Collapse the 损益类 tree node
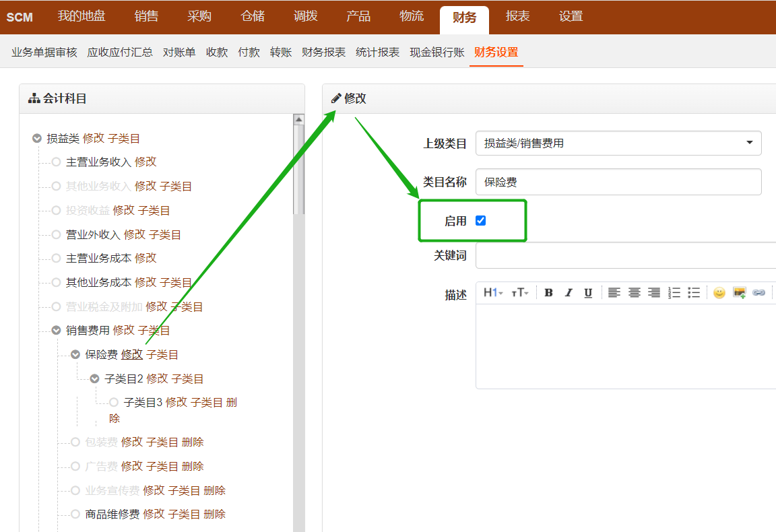 [x=37, y=139]
